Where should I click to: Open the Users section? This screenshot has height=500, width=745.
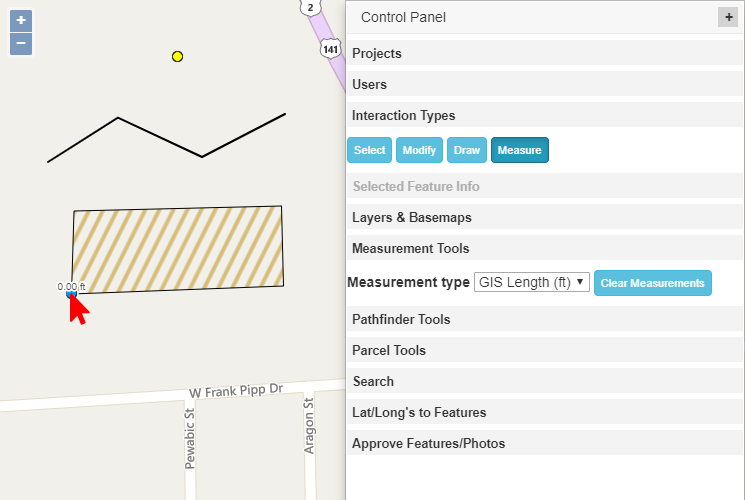pos(369,85)
